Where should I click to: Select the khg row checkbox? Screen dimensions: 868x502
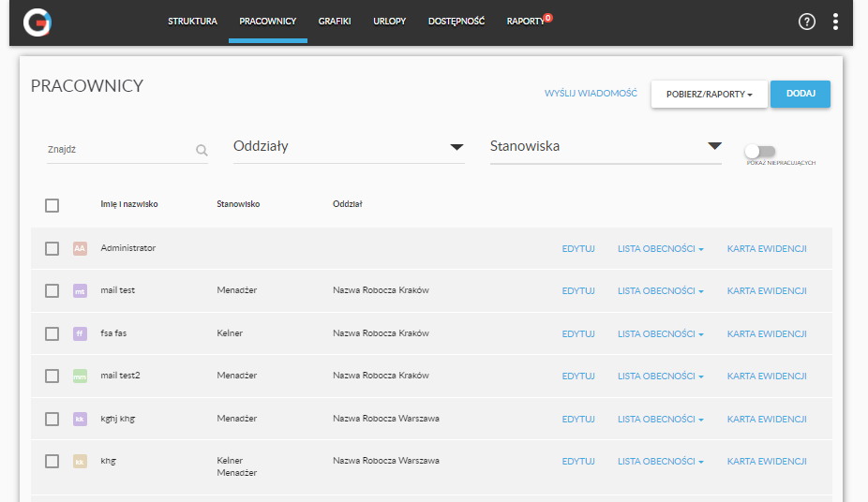coord(52,461)
